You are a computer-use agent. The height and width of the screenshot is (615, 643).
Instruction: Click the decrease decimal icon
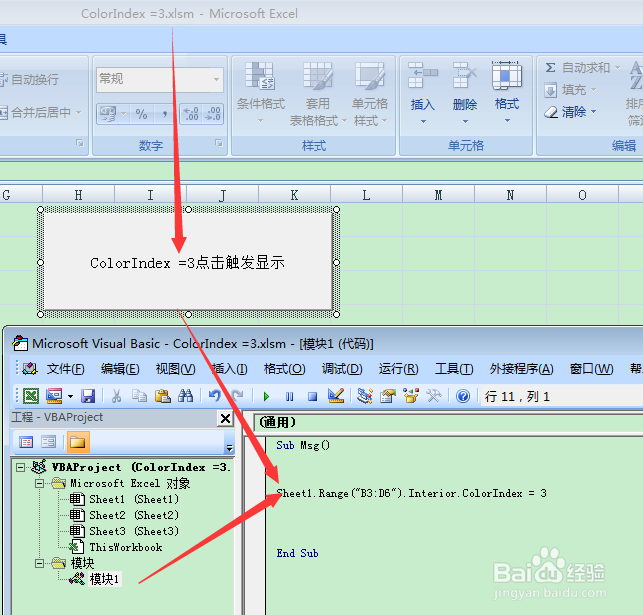[213, 114]
